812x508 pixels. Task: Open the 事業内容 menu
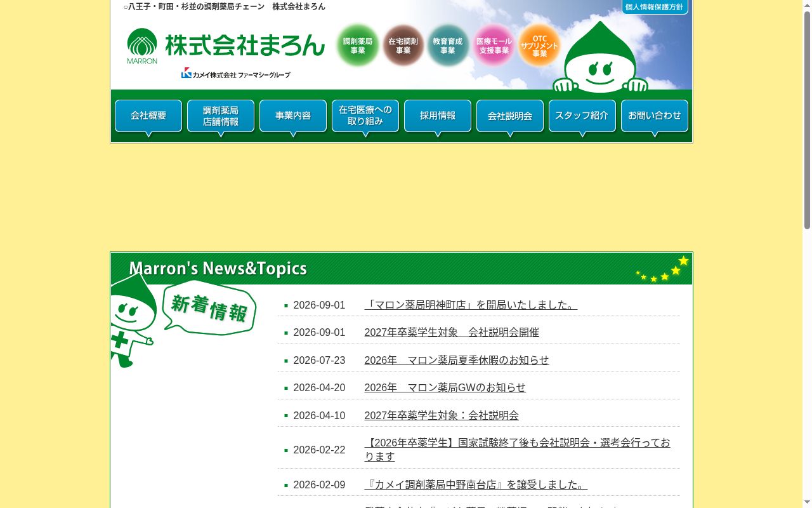click(x=293, y=116)
